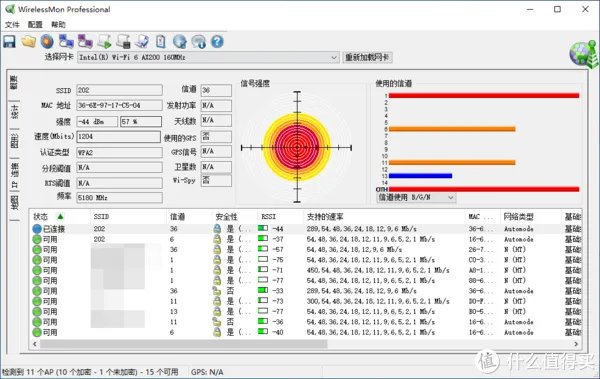Click the RSSI value -33
The image size is (600, 379).
[x=277, y=291]
